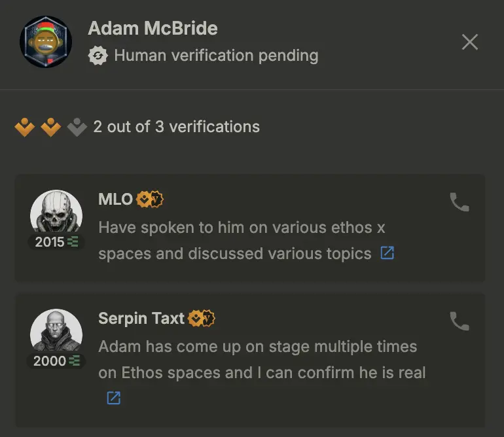The height and width of the screenshot is (437, 504).
Task: Click the gray unfilled verification icon
Action: pos(77,127)
